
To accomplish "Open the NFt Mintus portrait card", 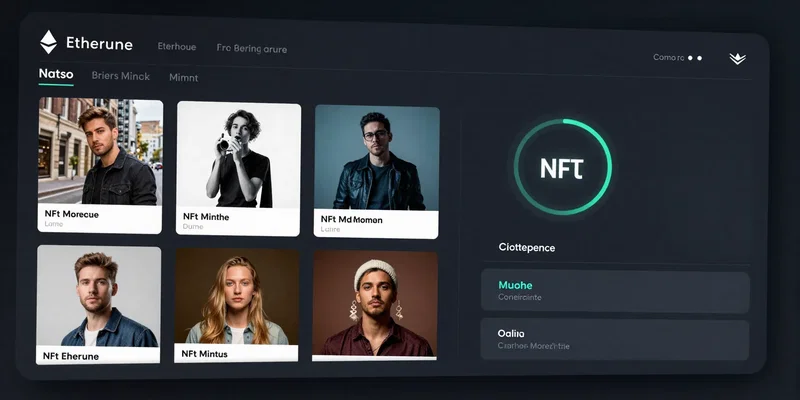I will pyautogui.click(x=236, y=306).
